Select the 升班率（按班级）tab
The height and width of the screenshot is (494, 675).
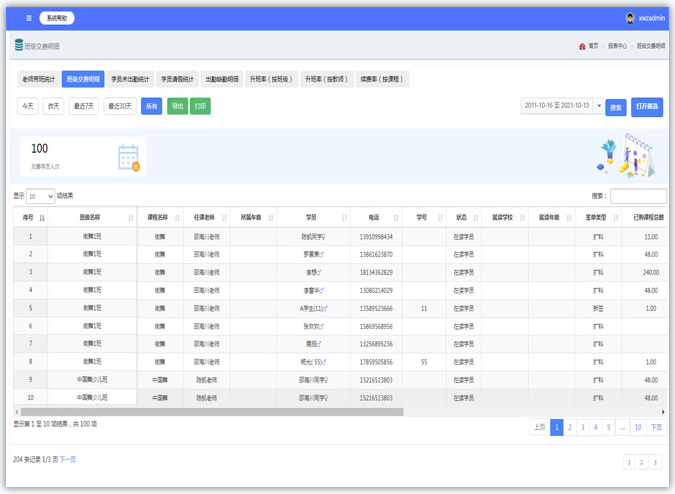coord(271,79)
